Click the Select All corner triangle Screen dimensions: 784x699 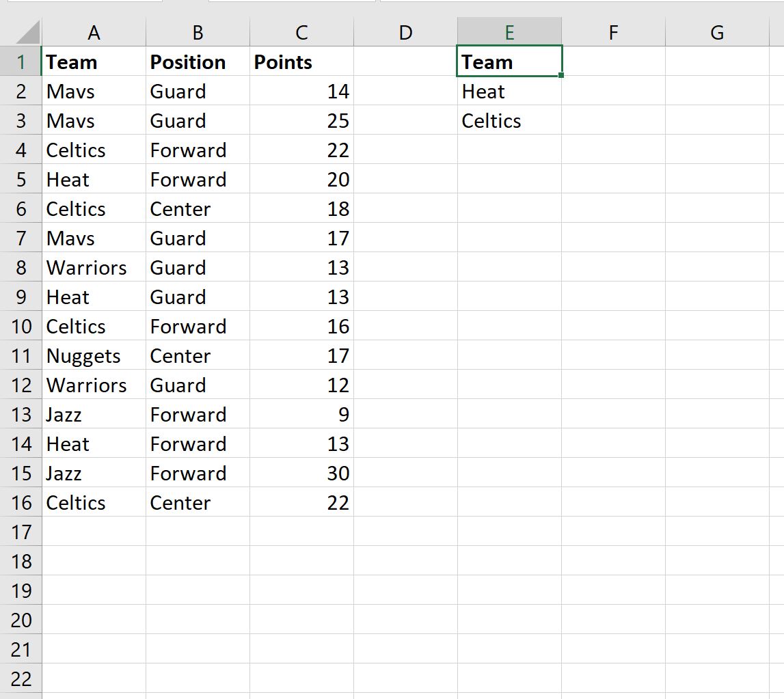pos(26,33)
